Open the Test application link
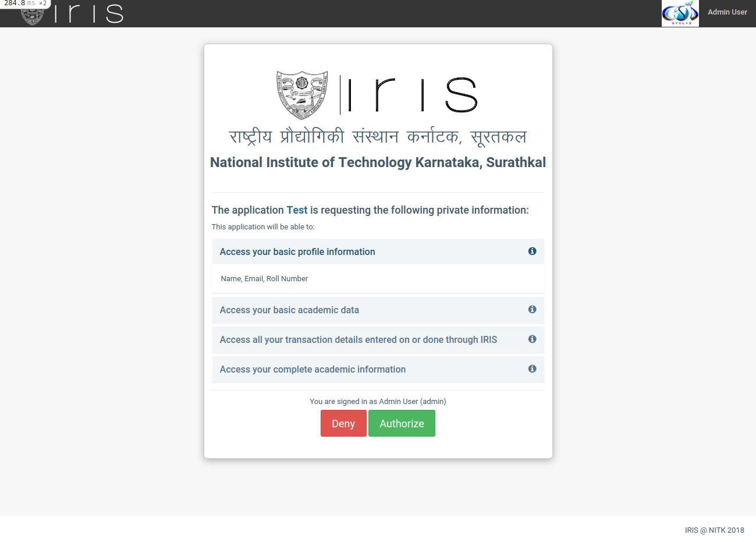The height and width of the screenshot is (542, 756). click(x=297, y=210)
